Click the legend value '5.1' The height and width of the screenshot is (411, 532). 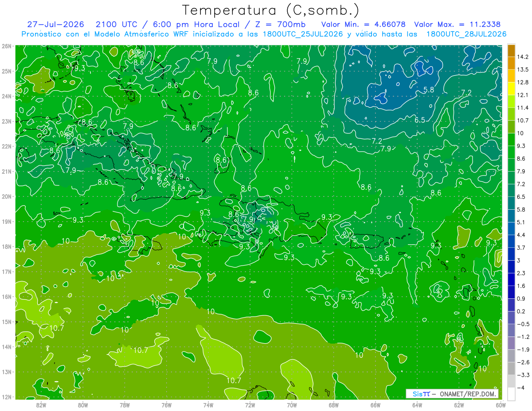coord(521,222)
